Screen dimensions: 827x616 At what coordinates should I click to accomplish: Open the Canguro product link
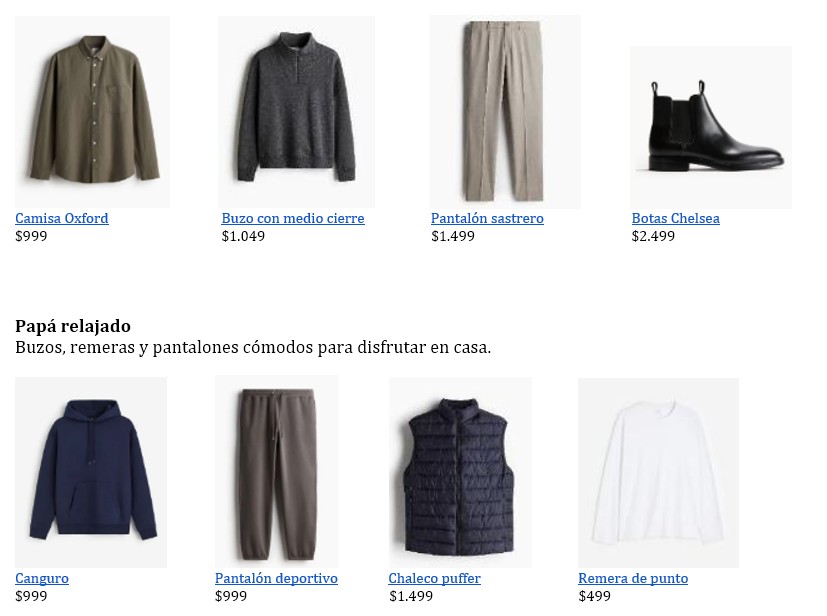tap(42, 579)
